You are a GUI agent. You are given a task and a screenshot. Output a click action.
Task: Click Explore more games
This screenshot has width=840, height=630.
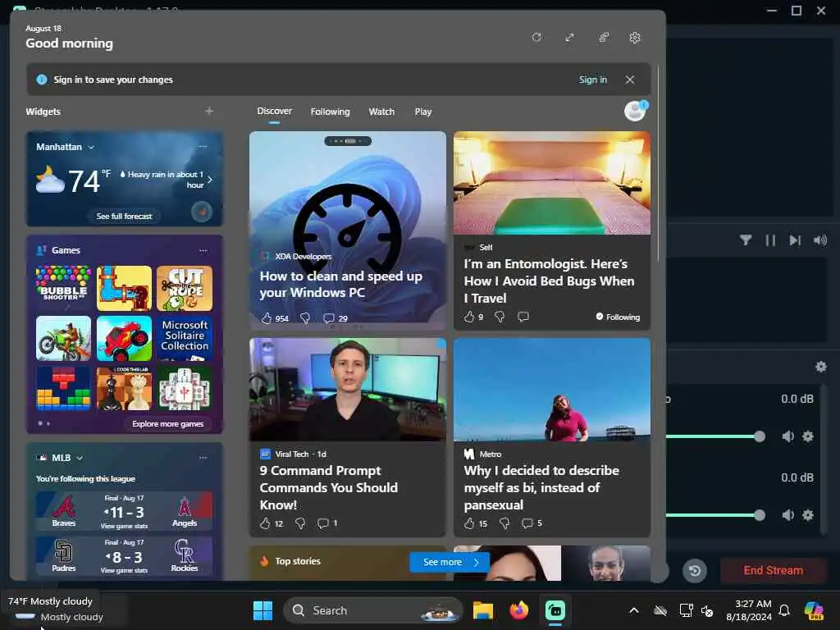167,424
